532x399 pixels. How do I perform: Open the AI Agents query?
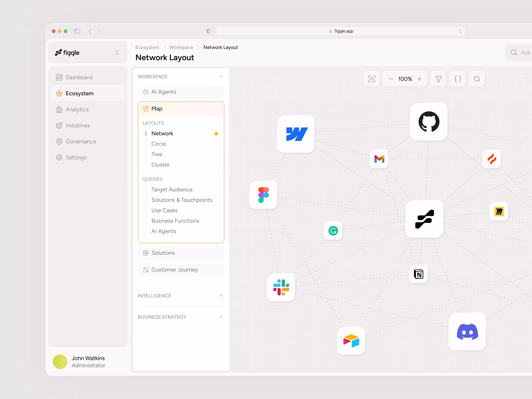click(x=164, y=231)
